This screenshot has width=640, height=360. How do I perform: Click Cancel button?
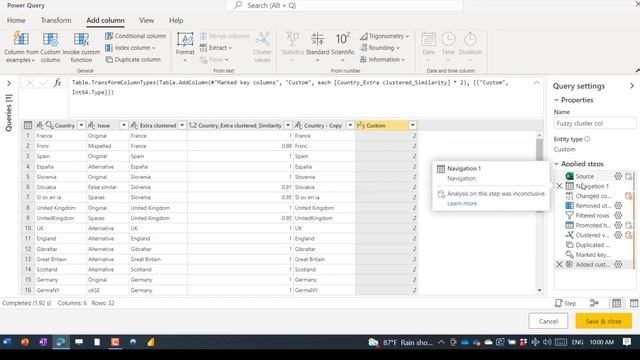[x=548, y=321]
